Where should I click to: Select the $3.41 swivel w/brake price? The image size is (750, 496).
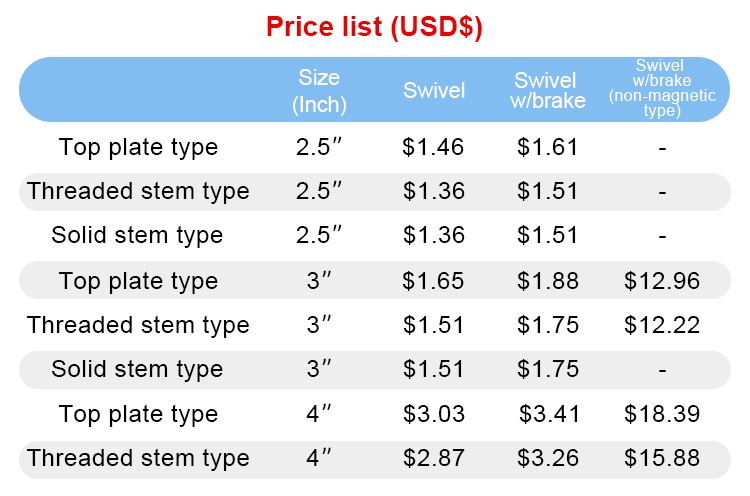click(x=548, y=414)
